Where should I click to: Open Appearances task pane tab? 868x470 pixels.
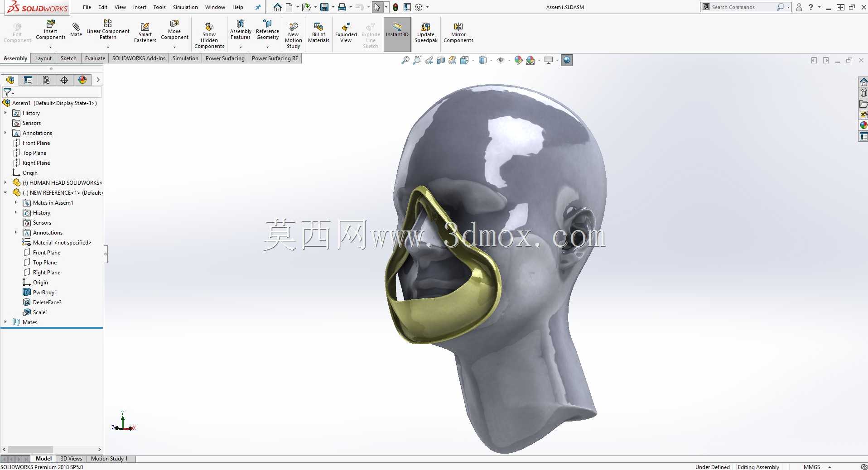pos(863,125)
